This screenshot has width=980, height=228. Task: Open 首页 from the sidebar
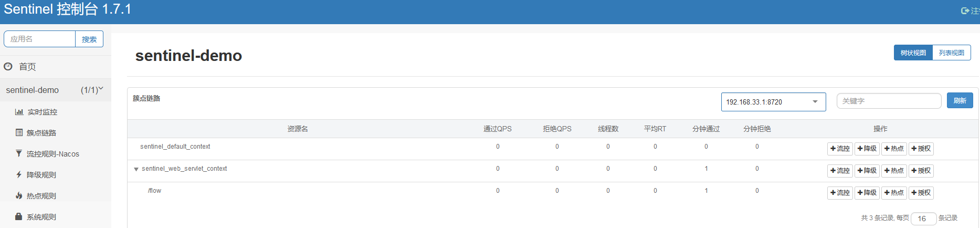coord(27,67)
